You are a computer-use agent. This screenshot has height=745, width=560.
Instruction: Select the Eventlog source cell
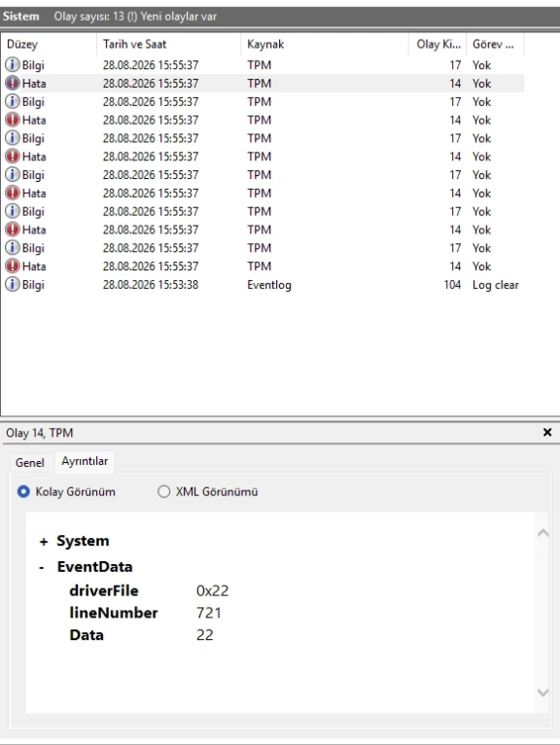pyautogui.click(x=269, y=285)
